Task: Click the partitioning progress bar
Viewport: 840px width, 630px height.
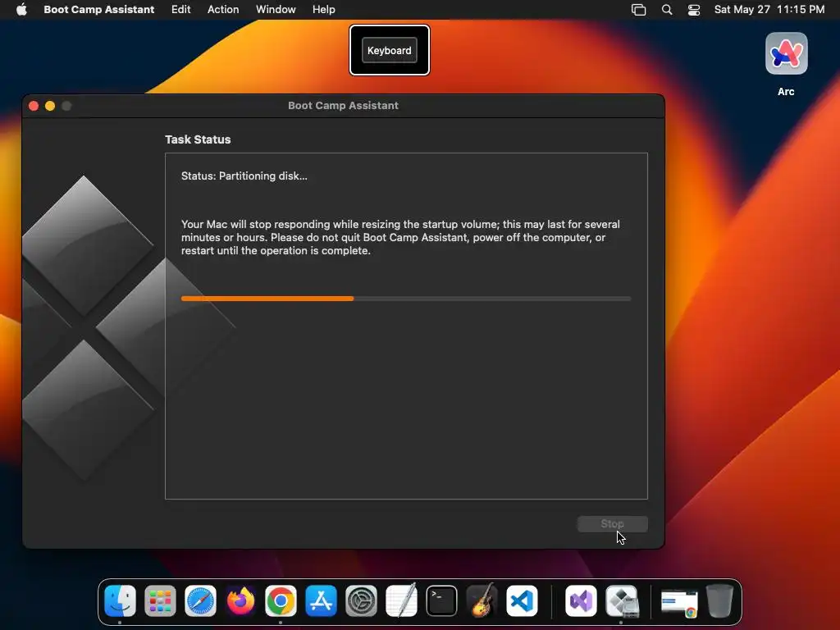Action: point(406,299)
